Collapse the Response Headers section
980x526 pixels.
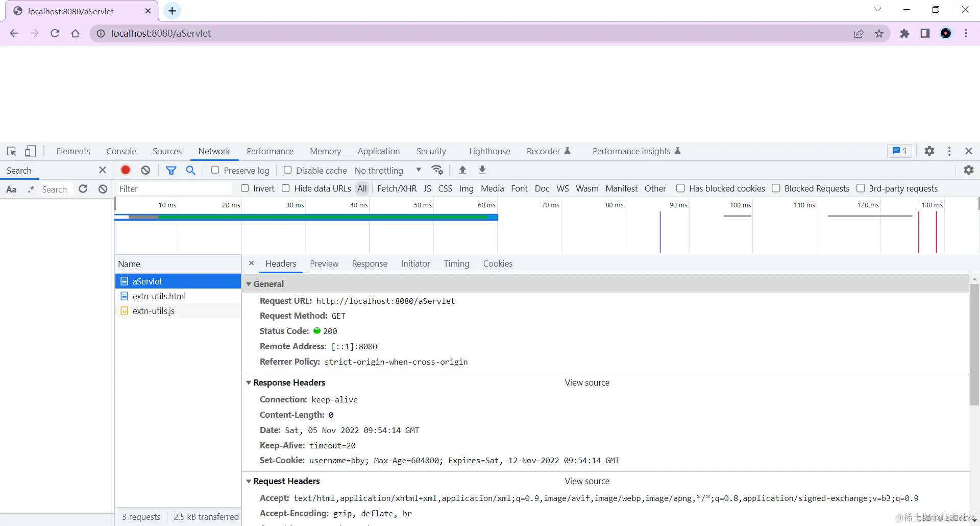249,382
